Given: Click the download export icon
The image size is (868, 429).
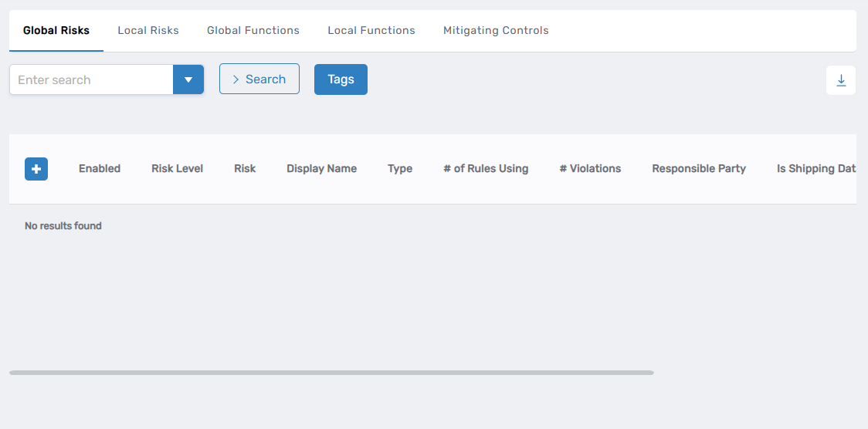Looking at the screenshot, I should click(x=841, y=80).
